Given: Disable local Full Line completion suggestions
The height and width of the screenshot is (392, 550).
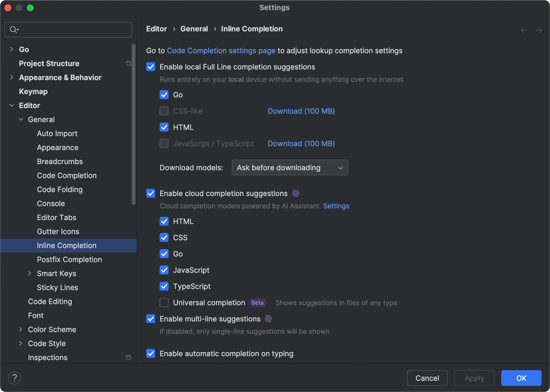Looking at the screenshot, I should tap(150, 67).
